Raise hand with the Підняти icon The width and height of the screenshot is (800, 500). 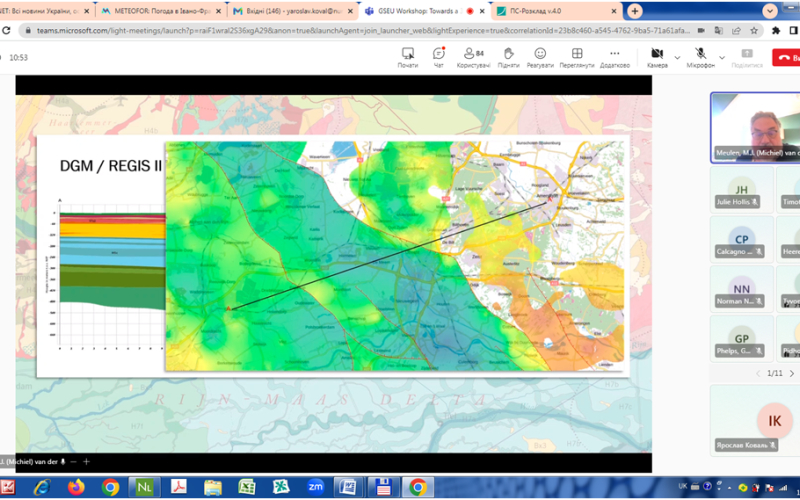tap(508, 58)
